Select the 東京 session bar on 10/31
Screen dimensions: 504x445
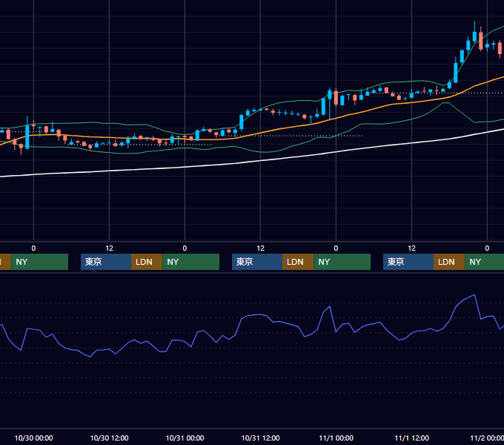click(x=257, y=262)
